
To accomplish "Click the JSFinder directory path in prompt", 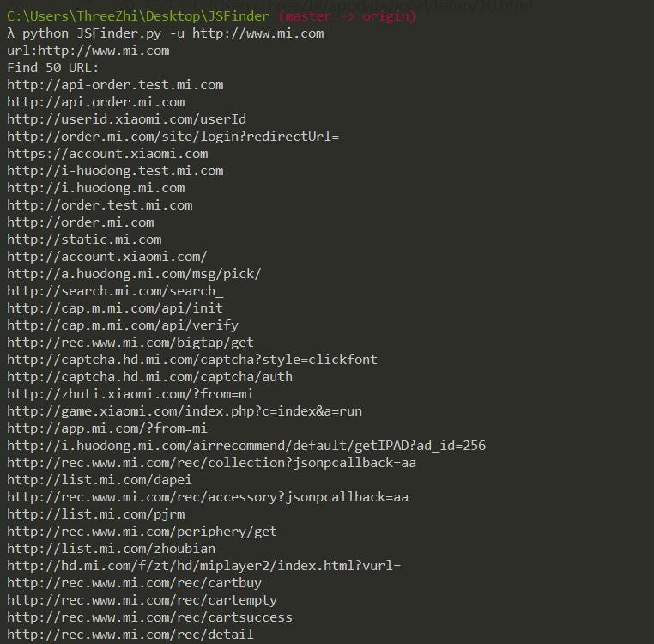I will click(138, 16).
